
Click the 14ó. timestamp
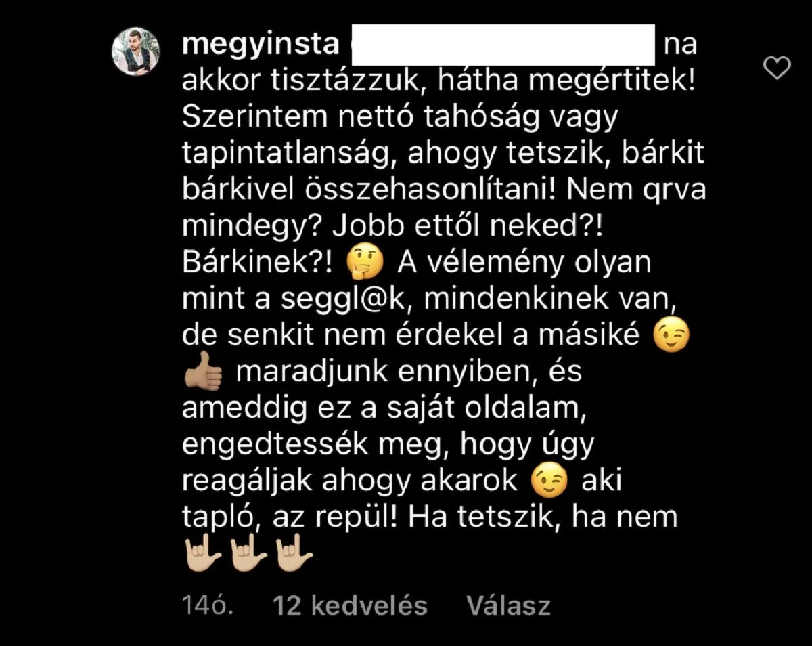click(x=208, y=605)
